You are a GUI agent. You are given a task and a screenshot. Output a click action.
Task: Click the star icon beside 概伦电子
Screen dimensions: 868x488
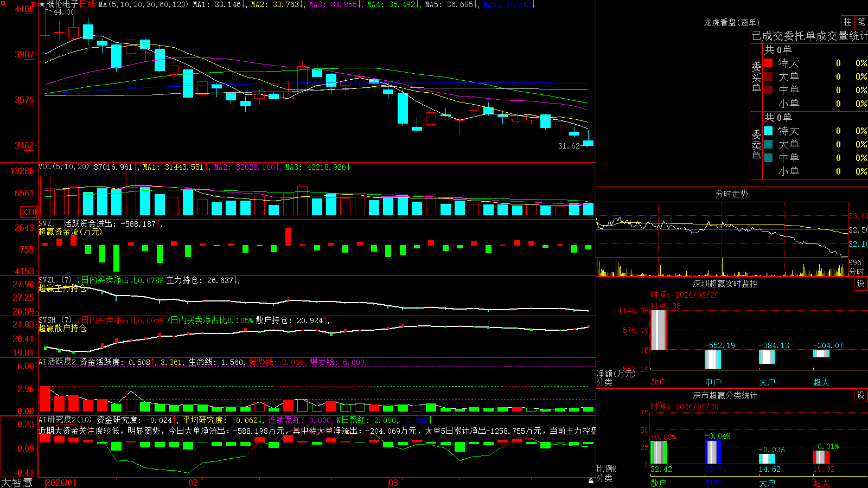42,4
